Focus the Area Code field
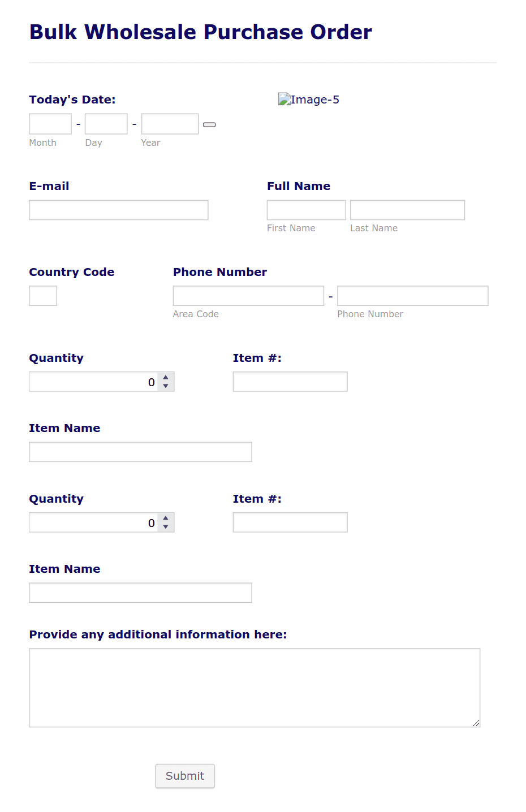 tap(248, 295)
